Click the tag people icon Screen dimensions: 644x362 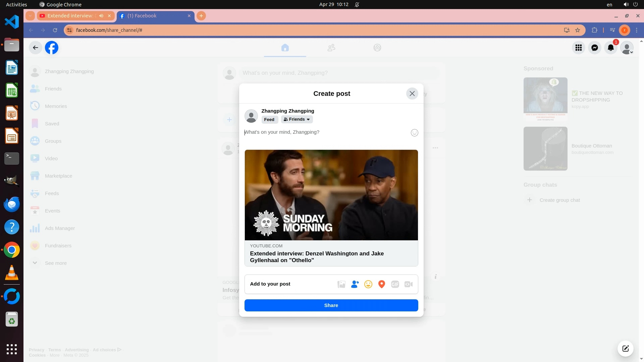[x=355, y=284]
